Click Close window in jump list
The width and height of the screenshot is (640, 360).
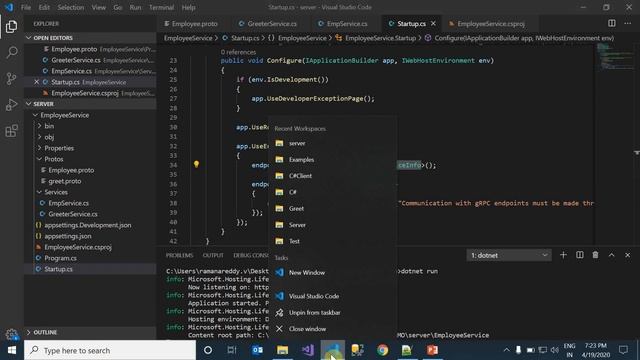(x=333, y=329)
